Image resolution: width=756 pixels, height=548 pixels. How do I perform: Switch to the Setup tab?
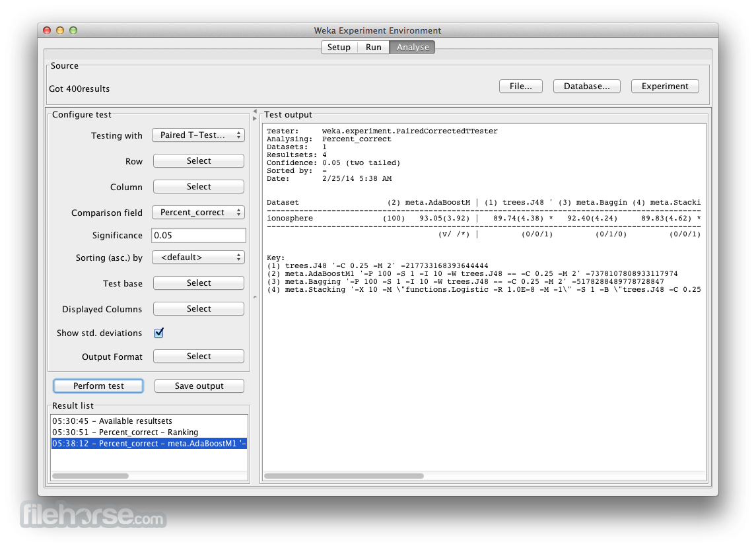click(x=339, y=48)
